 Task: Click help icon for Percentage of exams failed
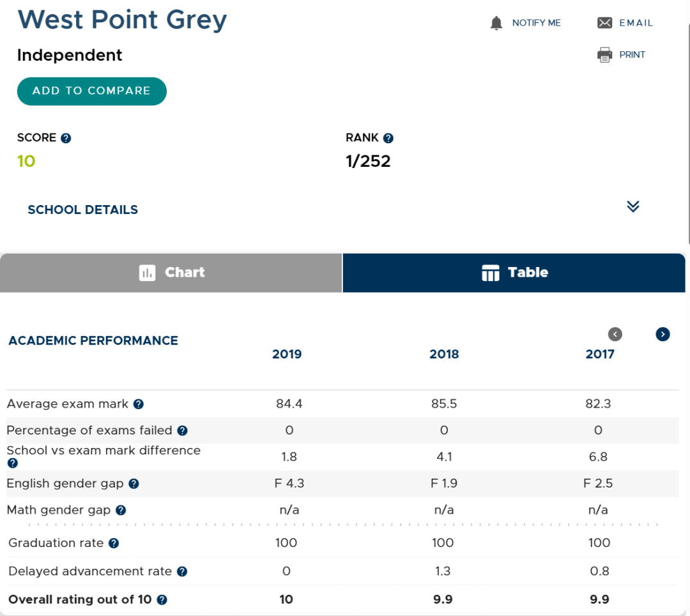pos(182,430)
